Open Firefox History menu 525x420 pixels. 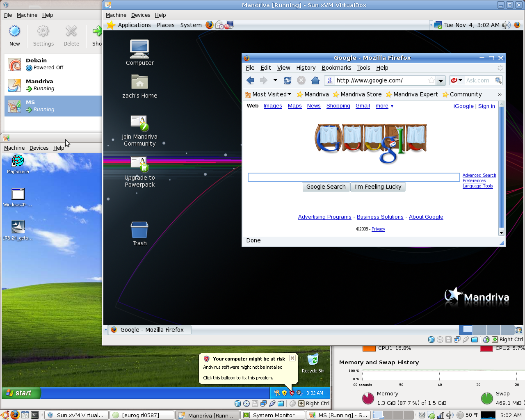point(306,68)
